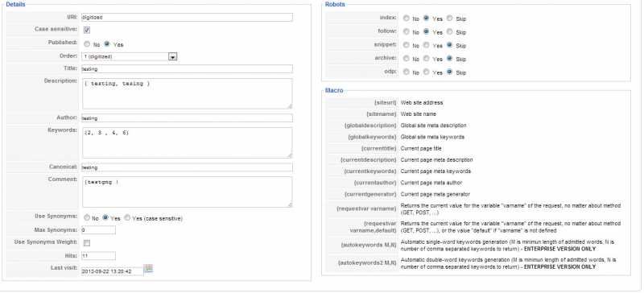Choose Yes for odp robots option
This screenshot has width=644, height=293.
pyautogui.click(x=427, y=72)
